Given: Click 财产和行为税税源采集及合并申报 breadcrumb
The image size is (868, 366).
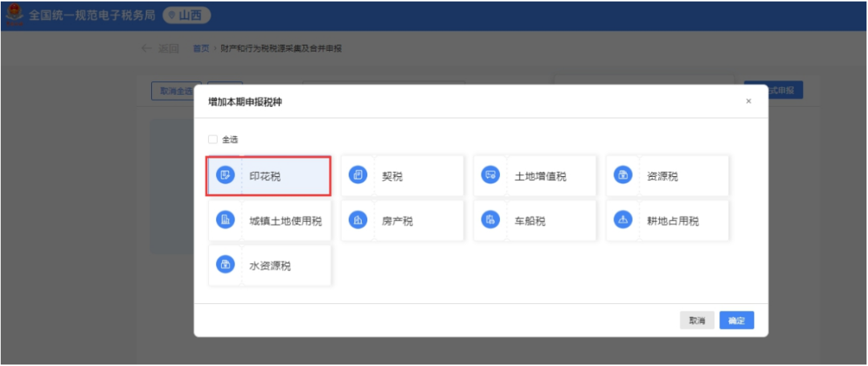Looking at the screenshot, I should point(280,49).
